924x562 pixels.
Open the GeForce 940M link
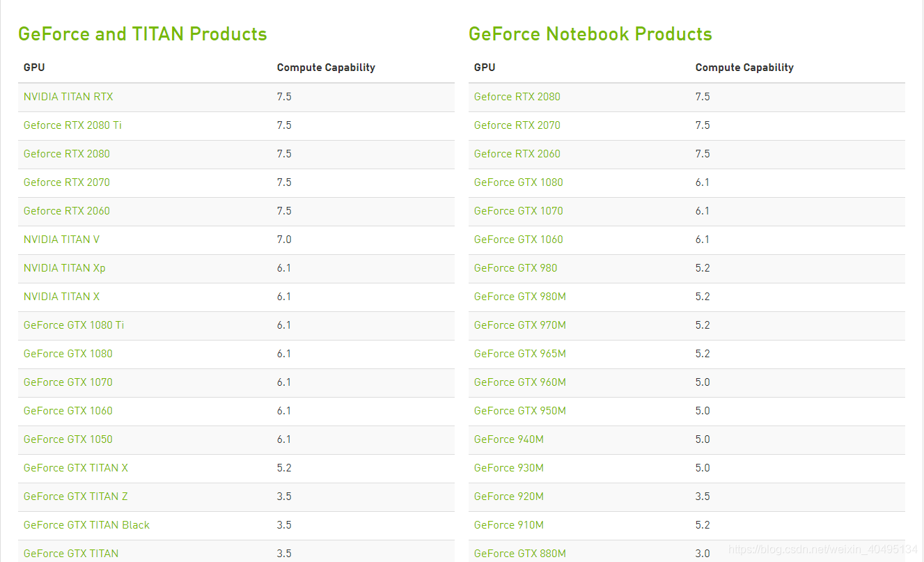pyautogui.click(x=509, y=439)
